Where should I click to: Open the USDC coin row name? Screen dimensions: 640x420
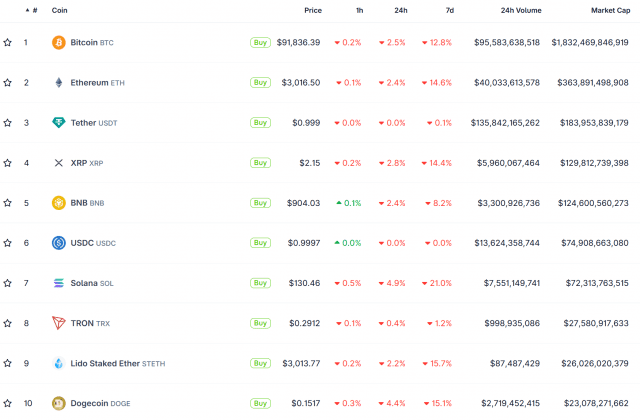pos(82,243)
